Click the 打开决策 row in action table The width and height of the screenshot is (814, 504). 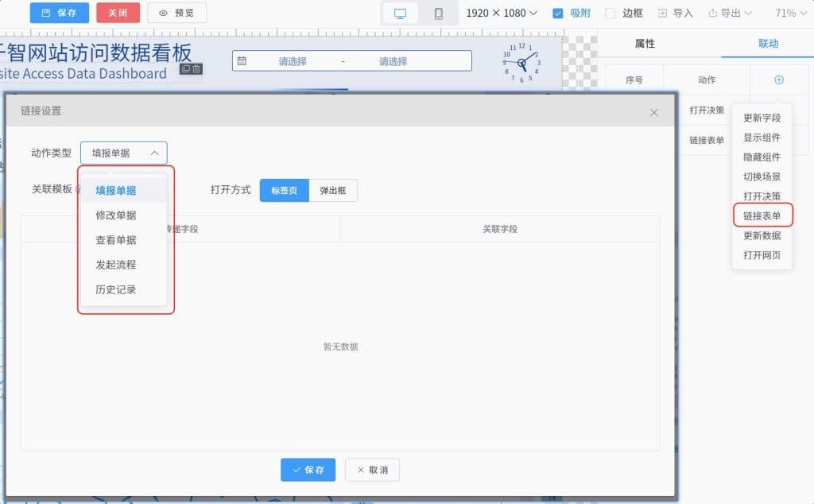[707, 110]
